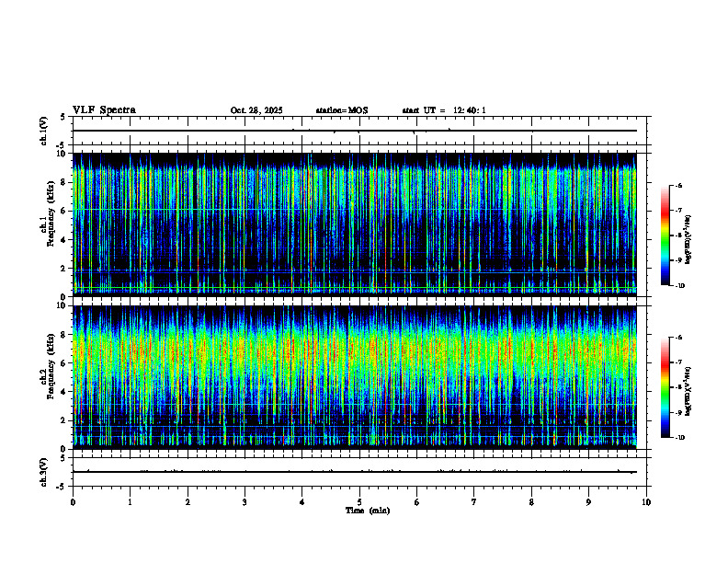Click time axis tick "5"
728x563 pixels.
pyautogui.click(x=359, y=502)
